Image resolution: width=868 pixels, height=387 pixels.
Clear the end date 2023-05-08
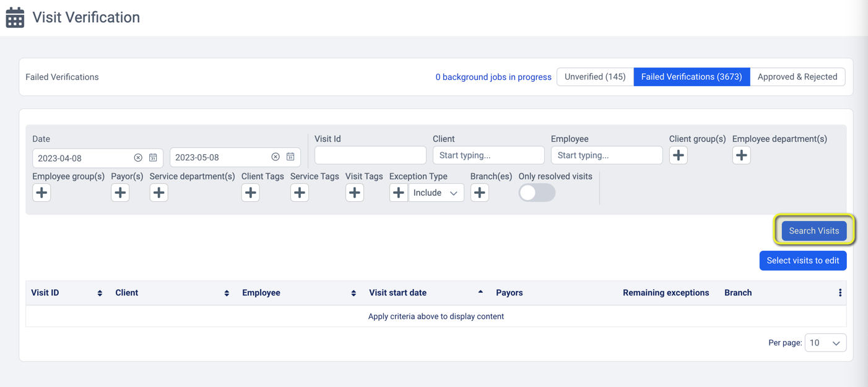(276, 157)
